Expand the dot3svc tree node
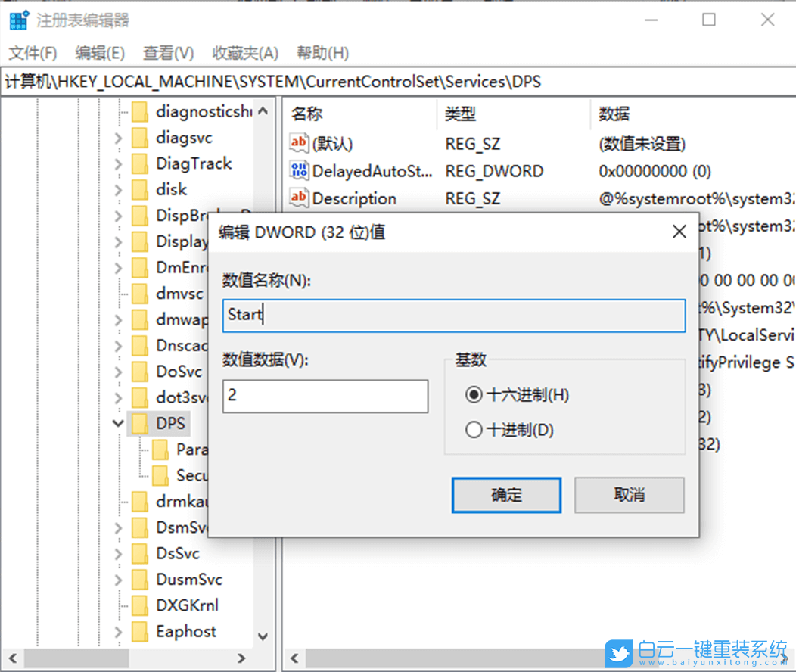The height and width of the screenshot is (672, 796). click(x=118, y=397)
